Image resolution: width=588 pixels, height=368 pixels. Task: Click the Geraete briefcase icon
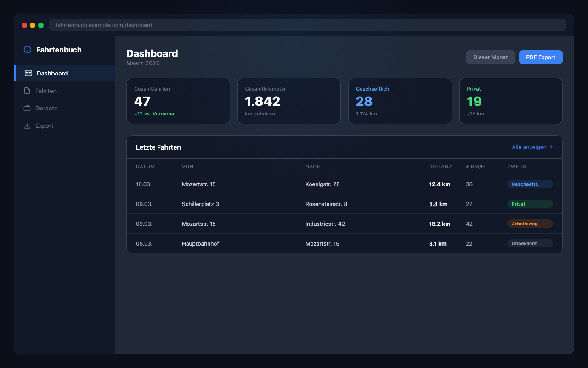pyautogui.click(x=27, y=108)
